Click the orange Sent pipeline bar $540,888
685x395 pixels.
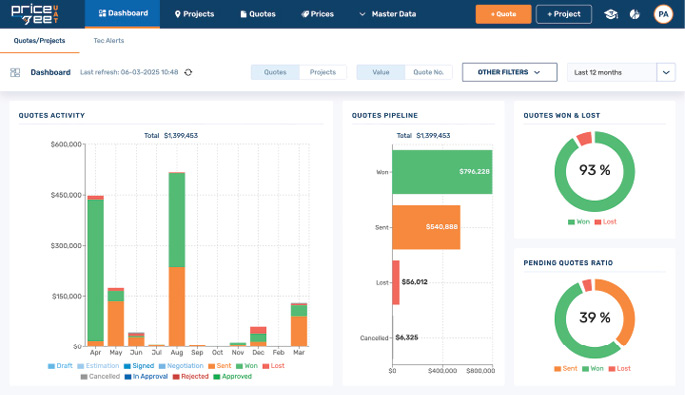[426, 227]
